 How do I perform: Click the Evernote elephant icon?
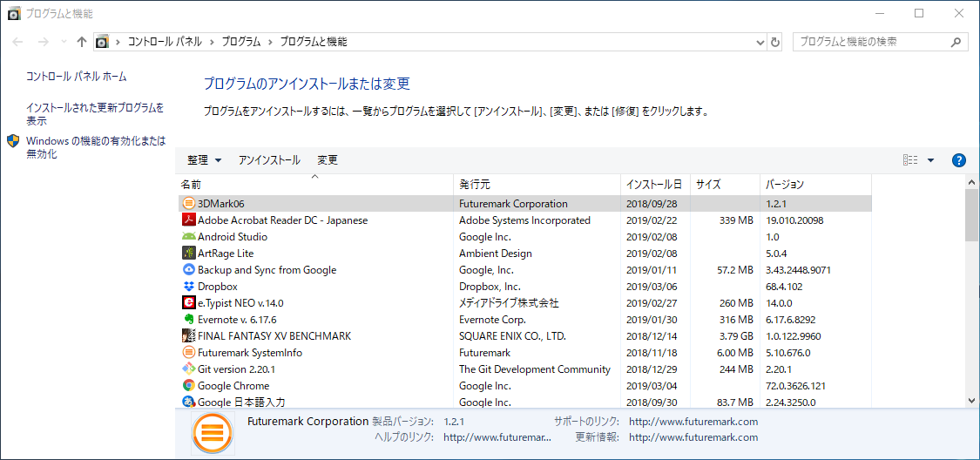[x=189, y=320]
